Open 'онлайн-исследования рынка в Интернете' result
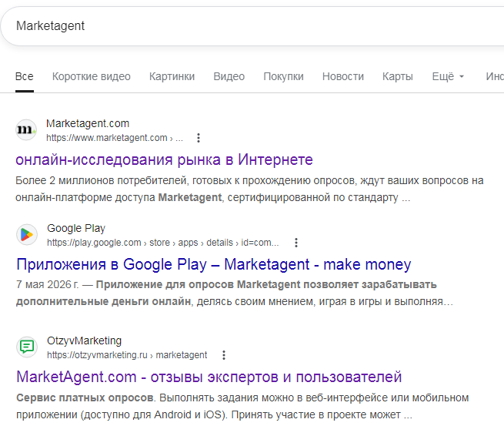The width and height of the screenshot is (504, 426). (164, 159)
